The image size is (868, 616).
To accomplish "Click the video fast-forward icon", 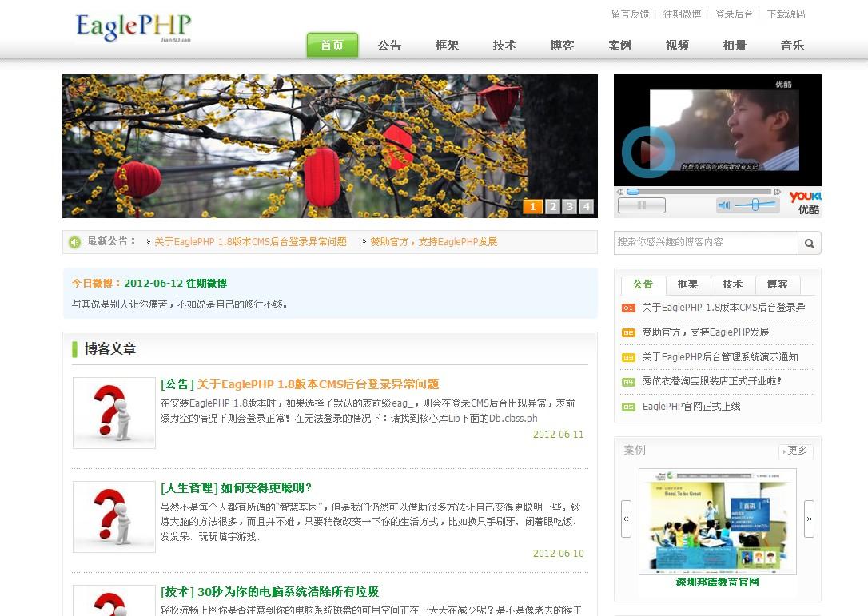I will click(777, 192).
